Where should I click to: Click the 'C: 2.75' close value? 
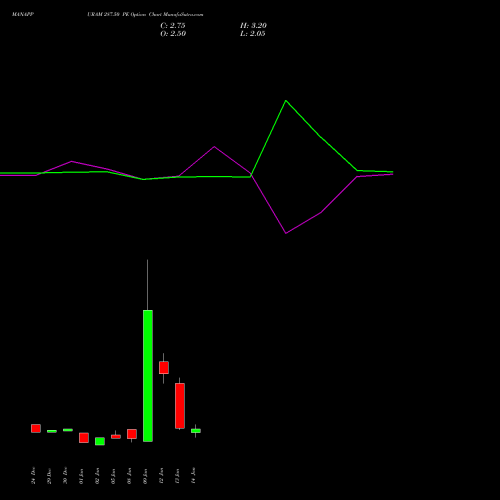coord(173,26)
